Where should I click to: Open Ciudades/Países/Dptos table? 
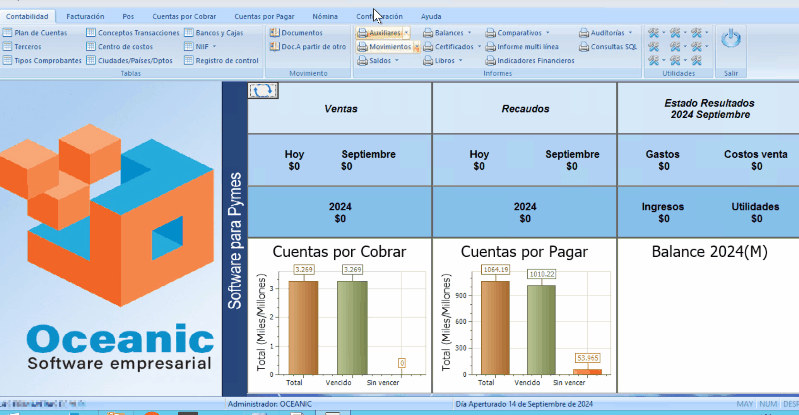[129, 60]
